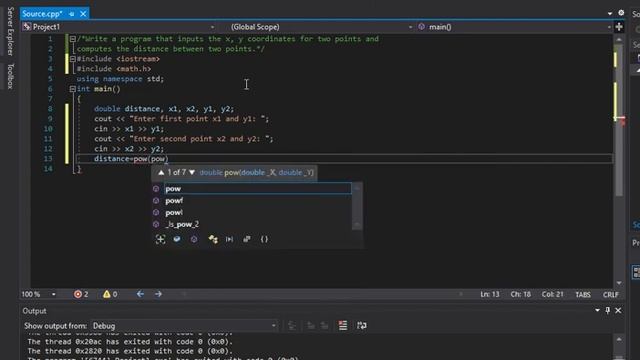Open the Output window options dropdown
640x360 pixels.
click(597, 311)
